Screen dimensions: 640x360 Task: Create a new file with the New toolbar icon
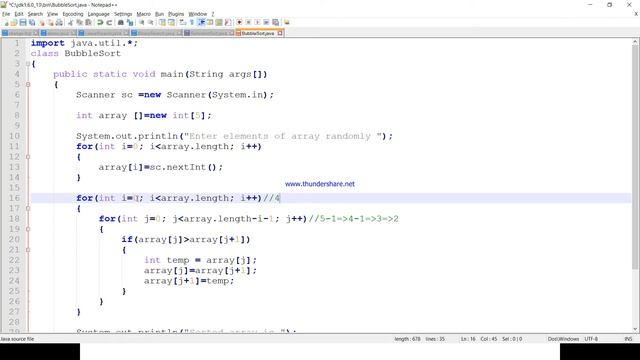pyautogui.click(x=7, y=22)
